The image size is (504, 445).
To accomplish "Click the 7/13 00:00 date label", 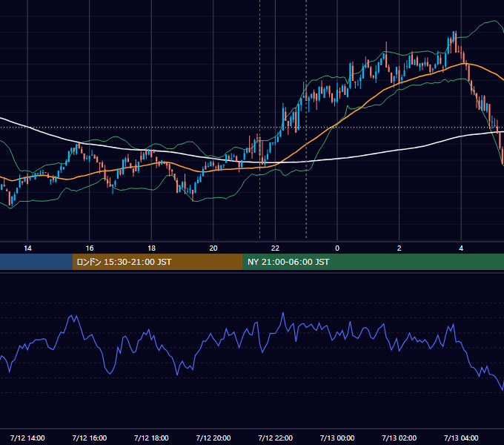I will [337, 438].
